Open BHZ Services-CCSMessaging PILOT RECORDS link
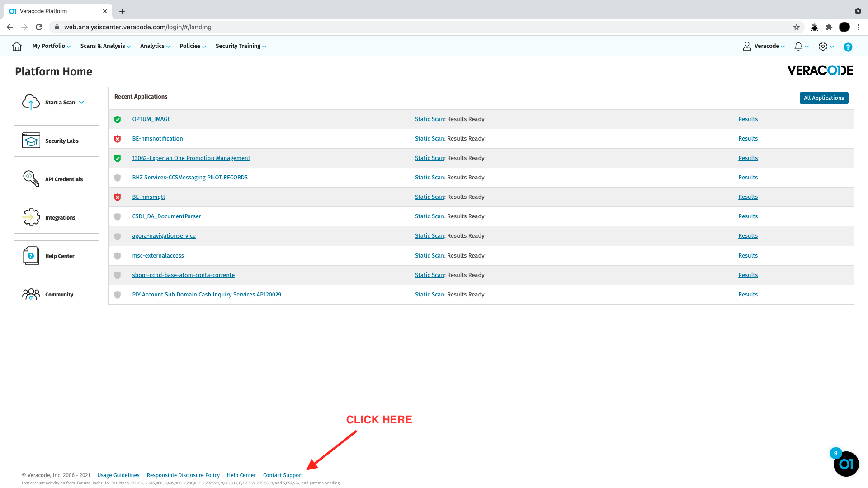868x488 pixels. pos(190,178)
